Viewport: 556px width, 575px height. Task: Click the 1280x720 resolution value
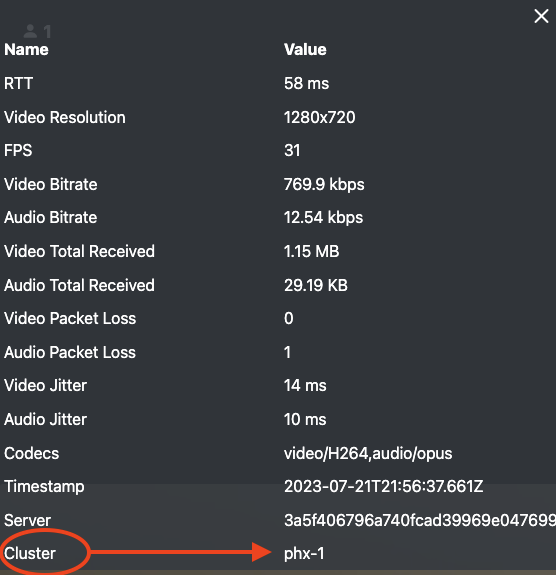click(x=319, y=117)
